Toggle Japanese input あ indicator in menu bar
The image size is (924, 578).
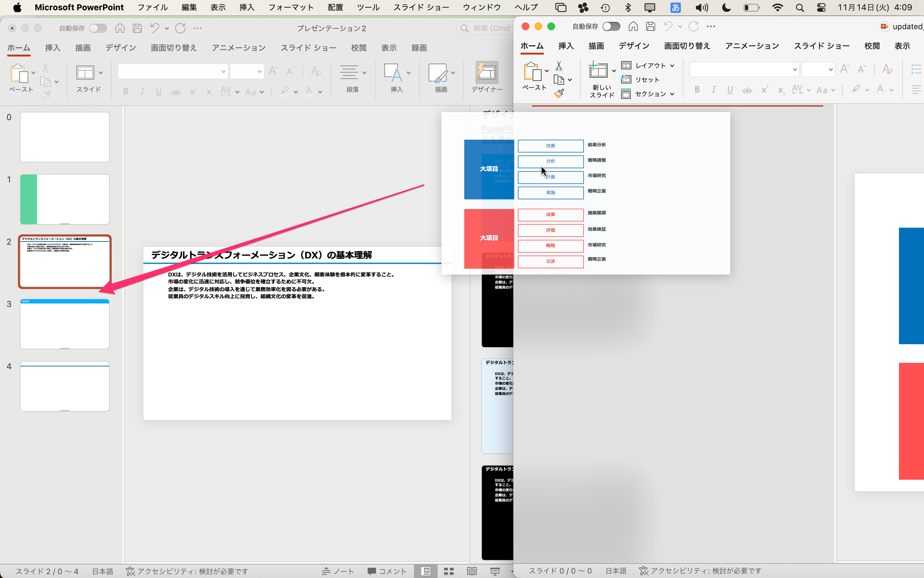675,8
